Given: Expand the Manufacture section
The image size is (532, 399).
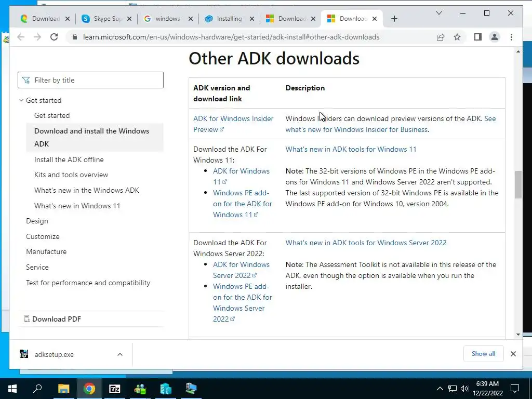Looking at the screenshot, I should 46,252.
